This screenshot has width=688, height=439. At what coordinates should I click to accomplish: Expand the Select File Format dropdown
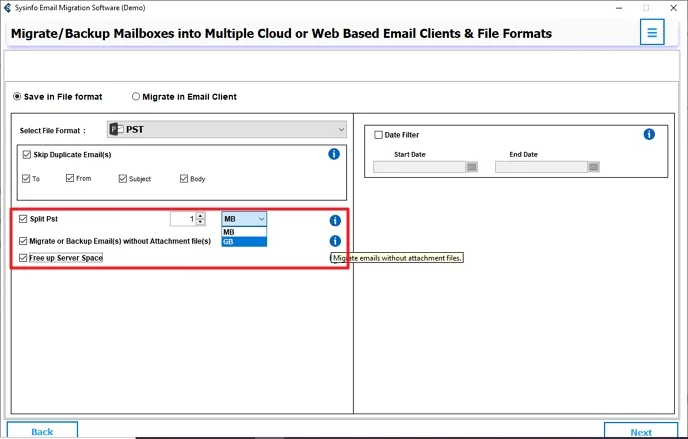click(x=341, y=130)
